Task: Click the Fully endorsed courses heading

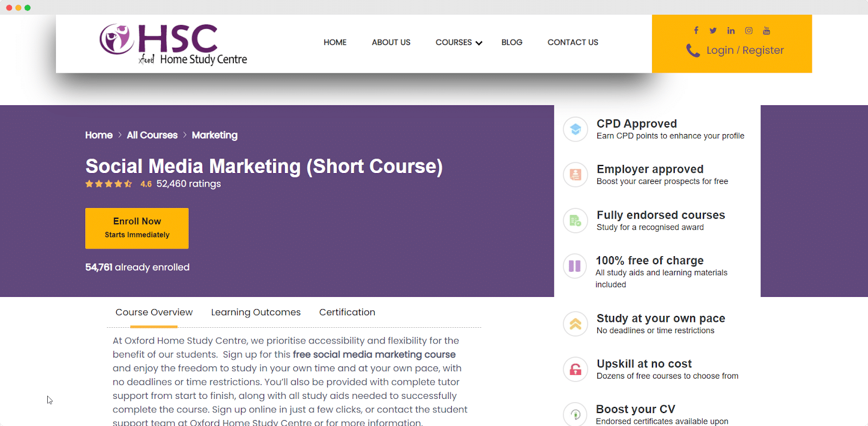Action: tap(661, 215)
